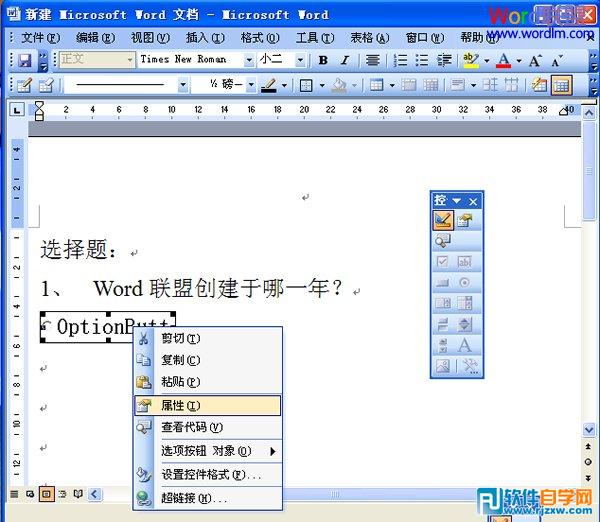Open the font color dropdown arrow
Viewport: 600px width, 522px height.
[519, 60]
